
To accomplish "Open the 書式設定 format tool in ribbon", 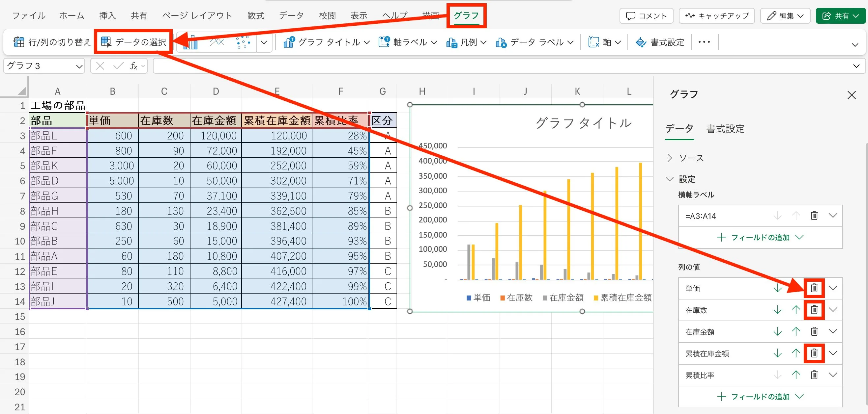I will click(660, 42).
